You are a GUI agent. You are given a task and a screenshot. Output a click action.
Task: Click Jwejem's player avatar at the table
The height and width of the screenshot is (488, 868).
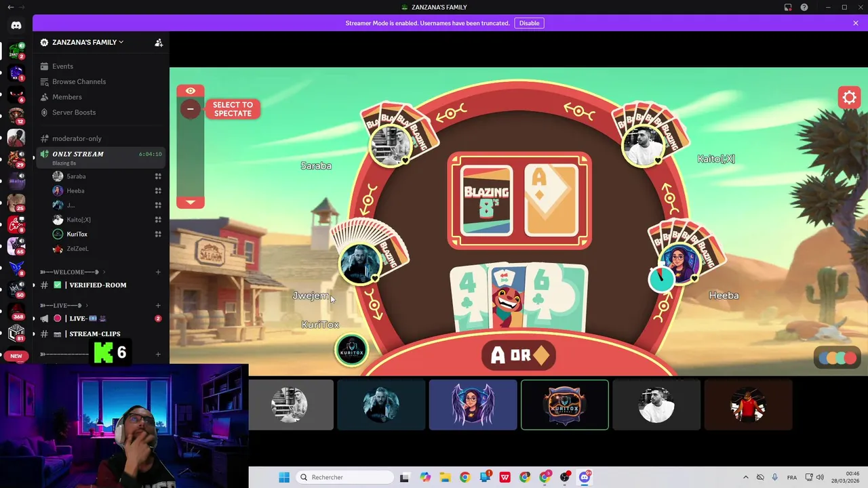(359, 264)
